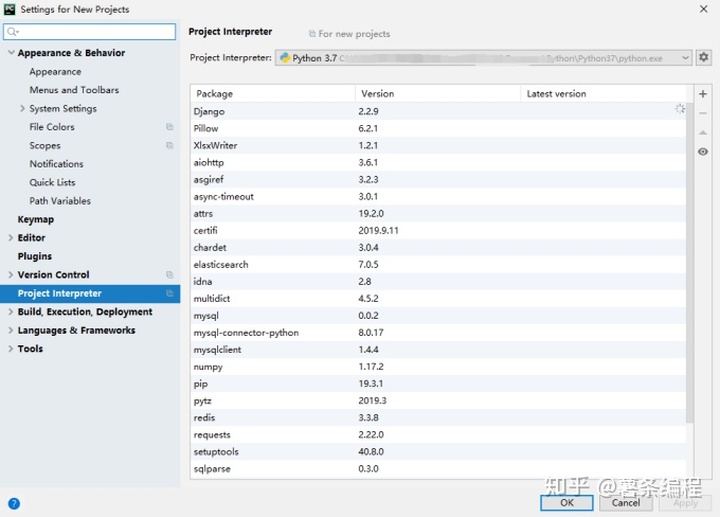This screenshot has width=720, height=517.
Task: Click the package list vertical scrollbar
Action: (x=690, y=262)
